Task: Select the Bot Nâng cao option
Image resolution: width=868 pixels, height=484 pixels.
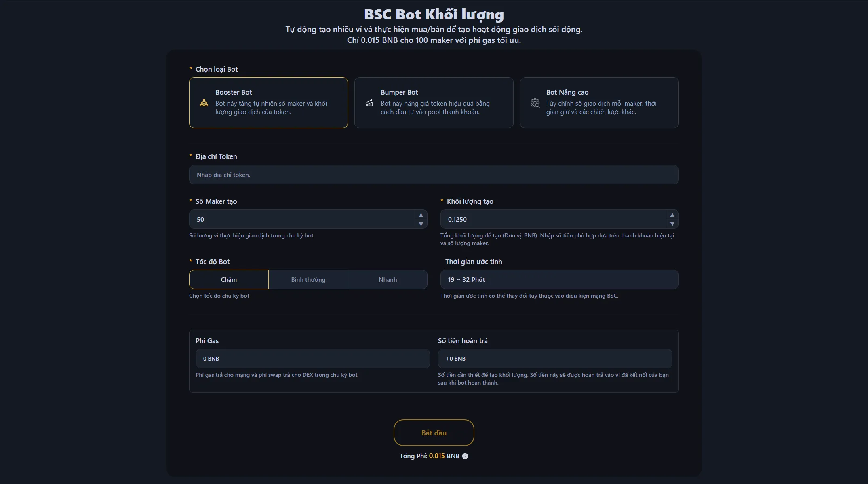Action: click(599, 103)
